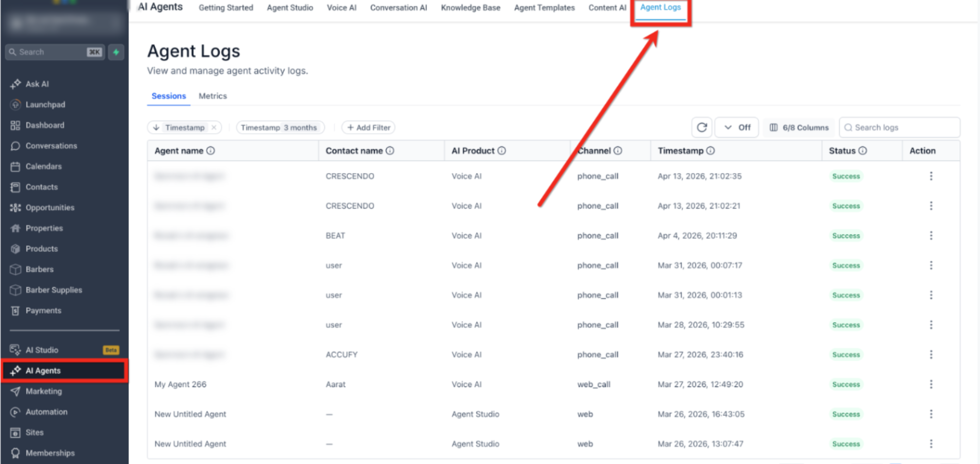Open the Voice AI tab
The image size is (980, 464).
pyautogui.click(x=342, y=8)
